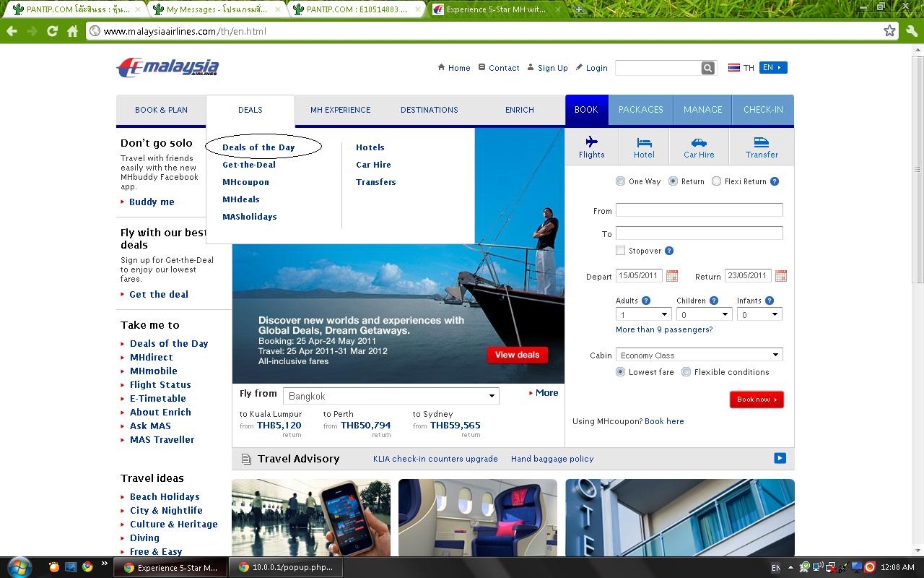Open Hand baggage policy link
Viewport: 924px width, 578px height.
552,459
